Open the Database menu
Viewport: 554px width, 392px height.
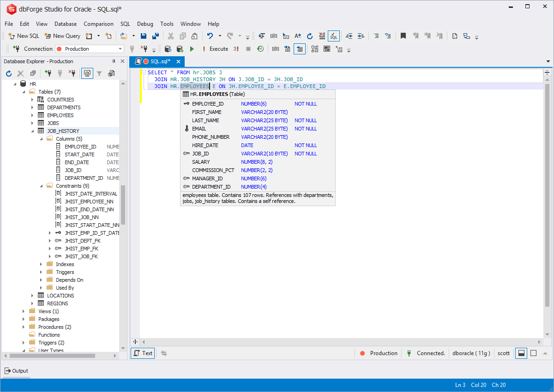66,24
